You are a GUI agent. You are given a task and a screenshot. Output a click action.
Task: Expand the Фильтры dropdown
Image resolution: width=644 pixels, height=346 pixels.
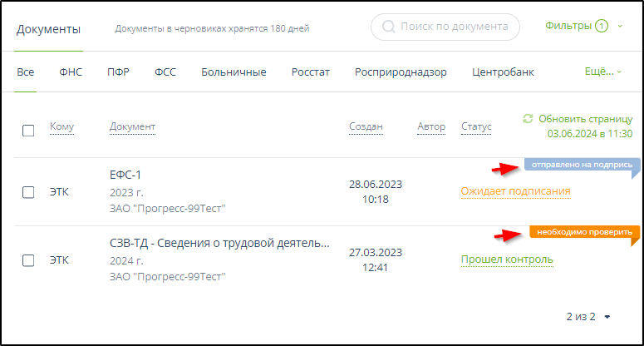tap(620, 26)
